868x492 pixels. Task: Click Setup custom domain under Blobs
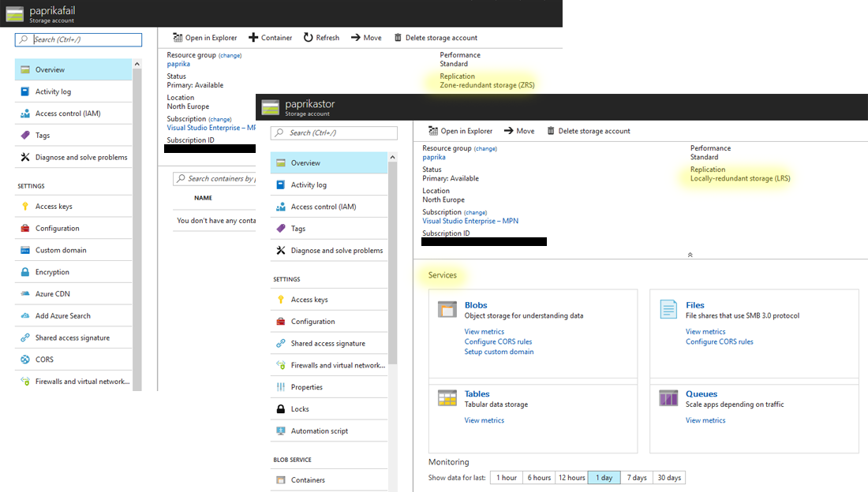pos(498,351)
